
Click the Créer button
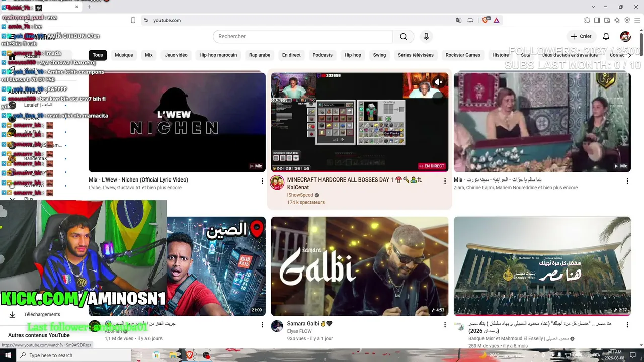tap(581, 36)
